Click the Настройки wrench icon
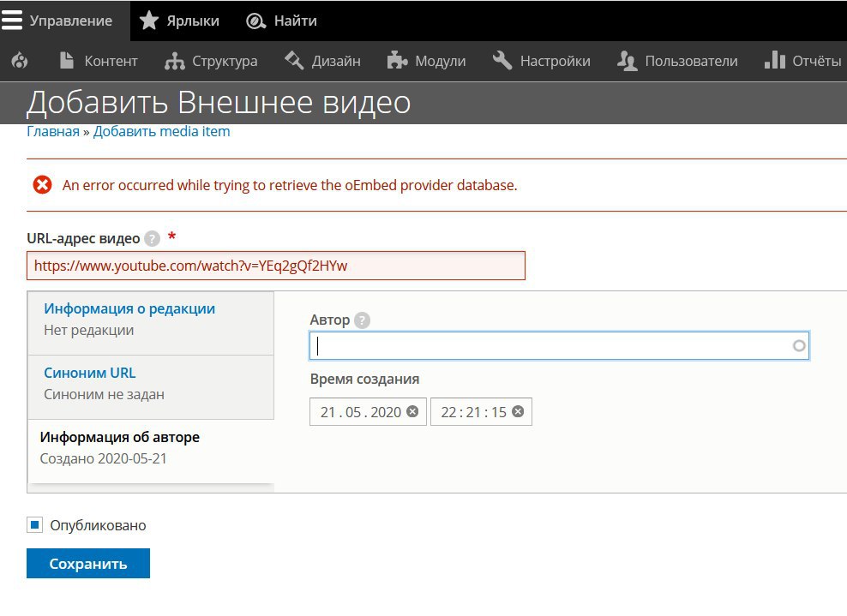 point(502,61)
